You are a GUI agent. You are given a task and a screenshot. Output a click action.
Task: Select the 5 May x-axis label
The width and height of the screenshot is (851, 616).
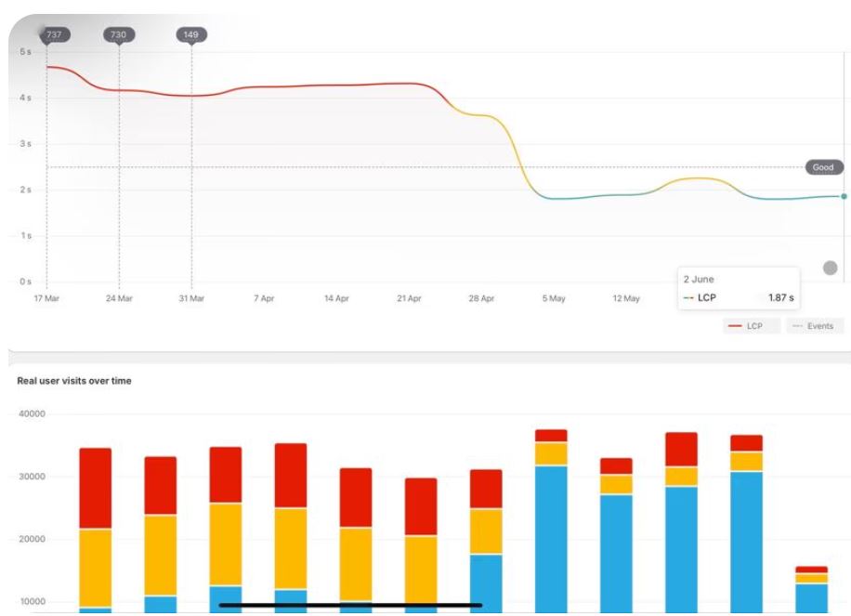[x=553, y=299]
